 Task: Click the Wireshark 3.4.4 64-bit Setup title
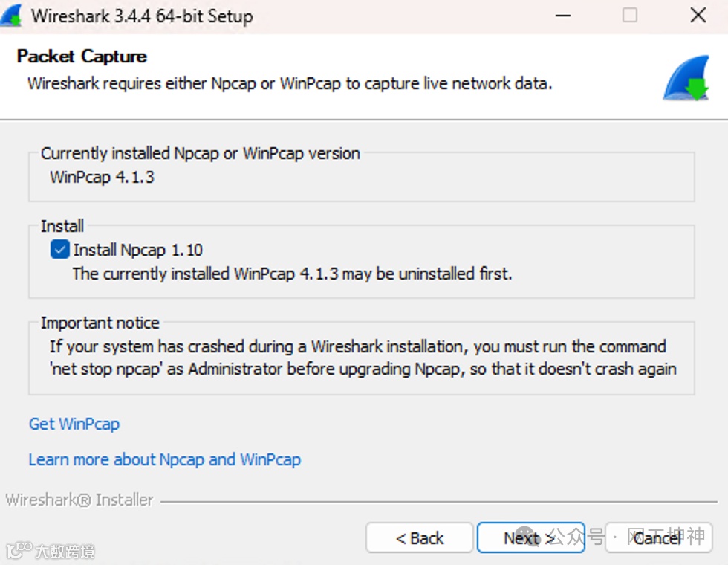coord(142,16)
